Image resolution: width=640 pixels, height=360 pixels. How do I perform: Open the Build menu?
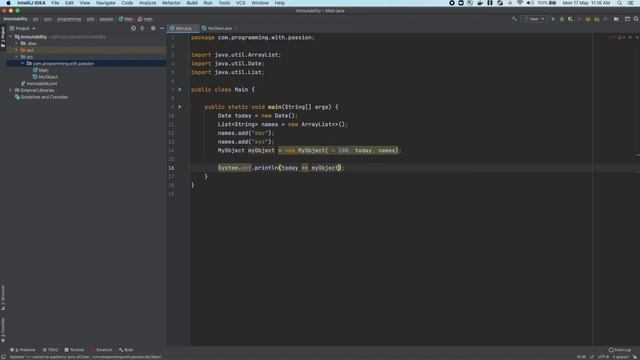192,3
